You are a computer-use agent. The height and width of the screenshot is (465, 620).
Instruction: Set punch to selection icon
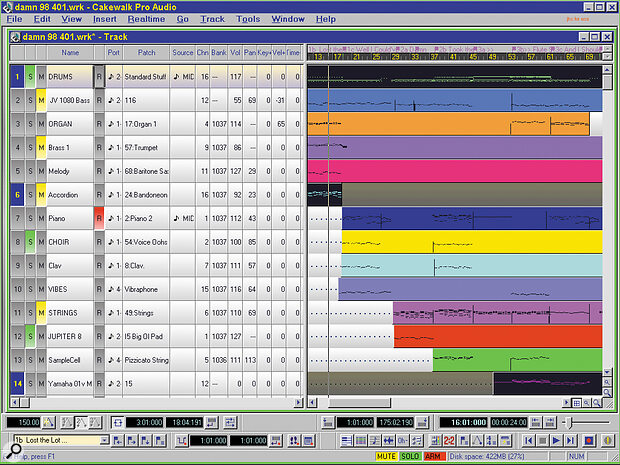275,440
